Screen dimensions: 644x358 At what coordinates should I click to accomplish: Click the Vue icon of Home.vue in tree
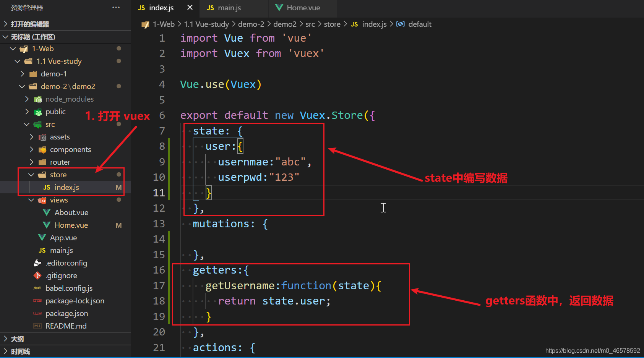click(x=47, y=225)
